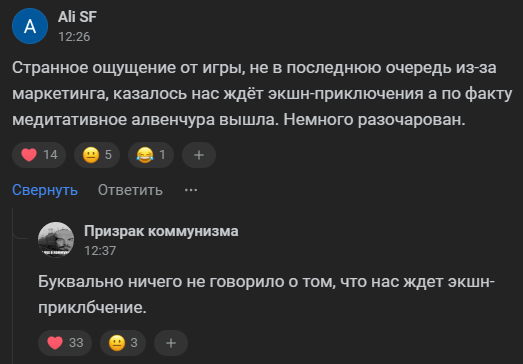This screenshot has width=523, height=364.
Task: Open the Ali SF username link
Action: [77, 17]
